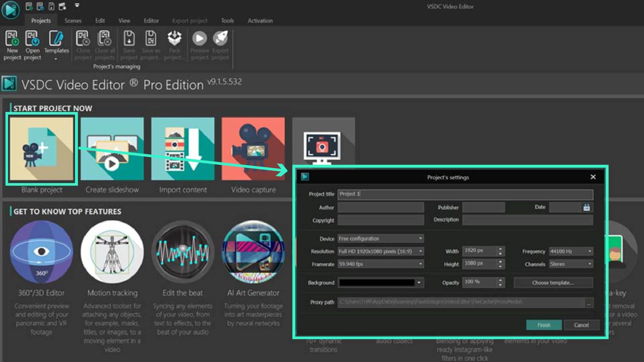Choose the Import content tile
Image resolution: width=644 pixels, height=362 pixels.
(x=183, y=149)
